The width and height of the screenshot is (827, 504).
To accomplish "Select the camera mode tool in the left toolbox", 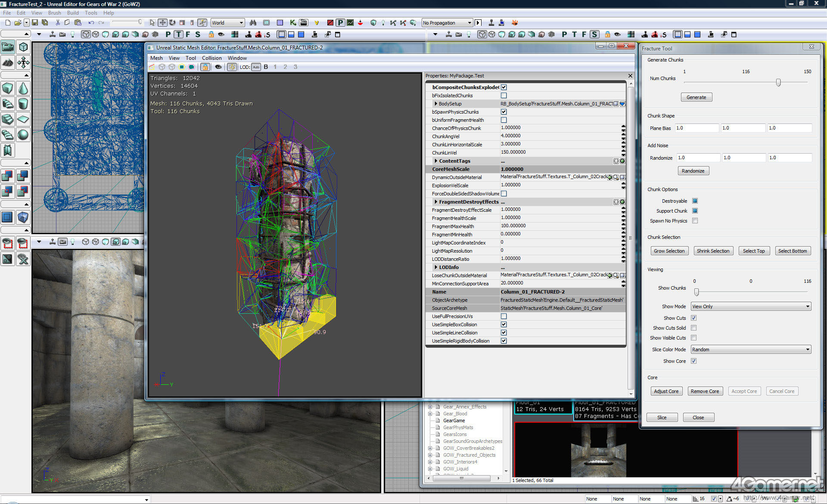I will [x=8, y=47].
